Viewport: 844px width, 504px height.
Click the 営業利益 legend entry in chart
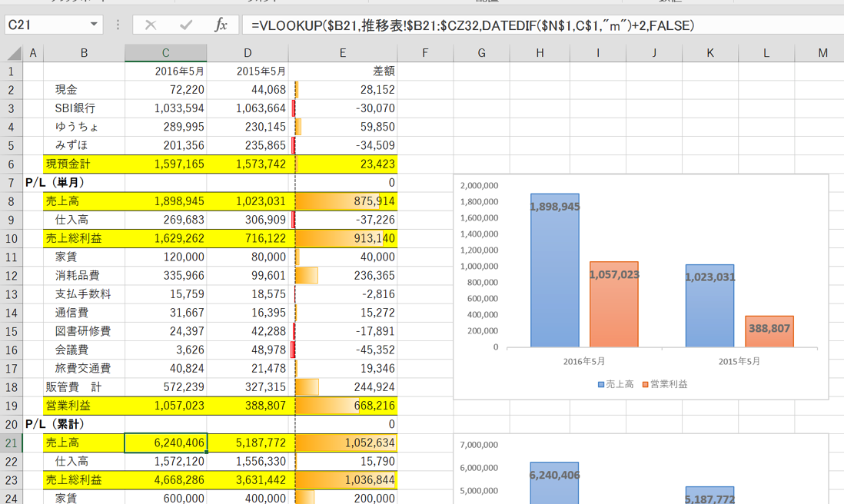click(665, 384)
